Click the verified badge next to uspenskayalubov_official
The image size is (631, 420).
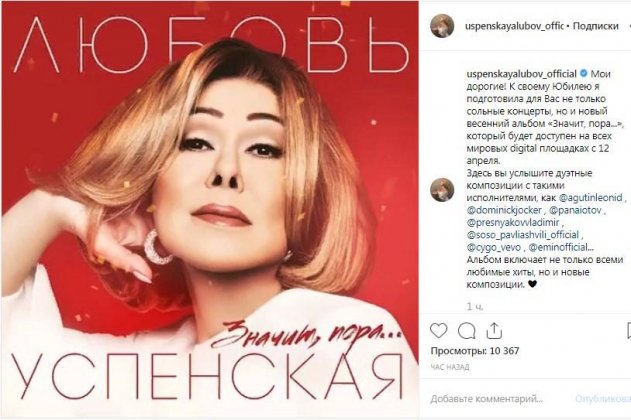point(583,74)
